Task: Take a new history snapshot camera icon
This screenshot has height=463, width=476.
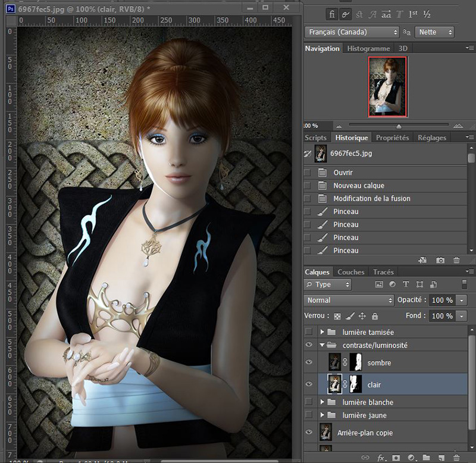Action: (x=440, y=260)
